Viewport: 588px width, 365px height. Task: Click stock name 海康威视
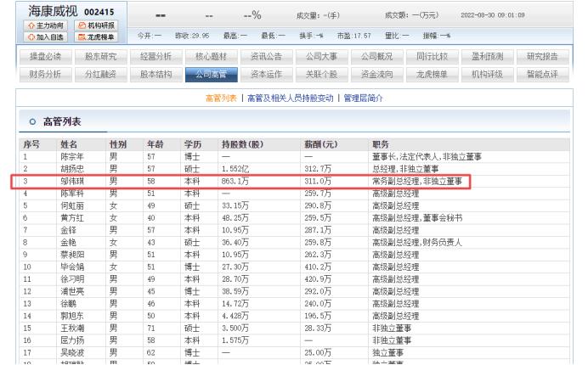click(x=53, y=11)
